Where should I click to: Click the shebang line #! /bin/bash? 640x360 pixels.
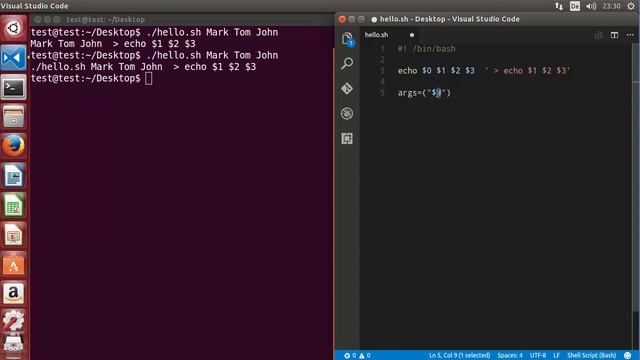tap(427, 49)
